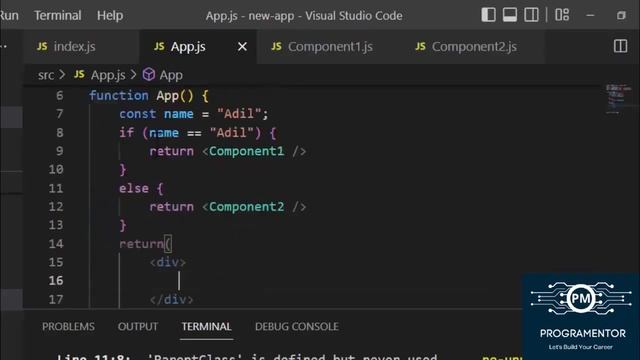Image resolution: width=640 pixels, height=360 pixels.
Task: Switch to the OUTPUT panel tab
Action: pos(138,327)
